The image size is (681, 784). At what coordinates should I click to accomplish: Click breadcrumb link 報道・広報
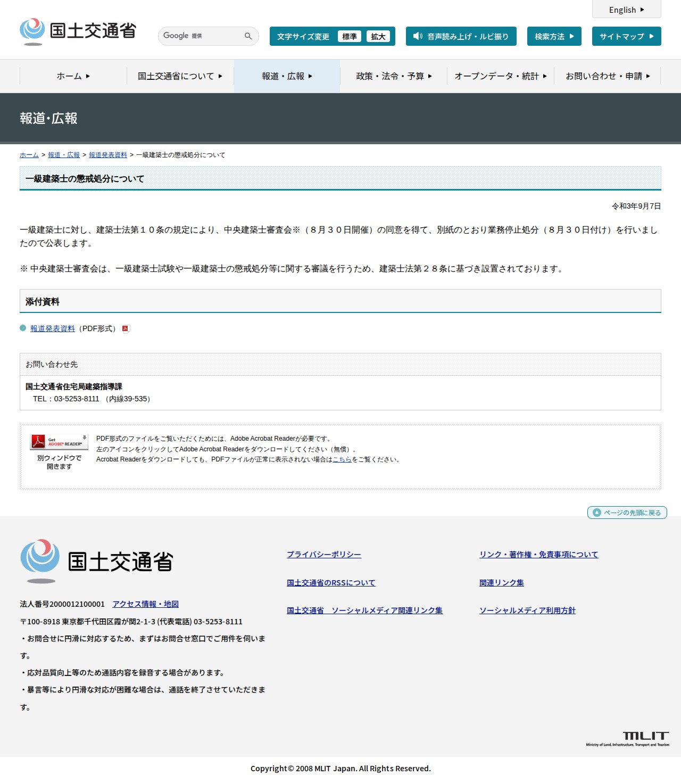point(64,155)
